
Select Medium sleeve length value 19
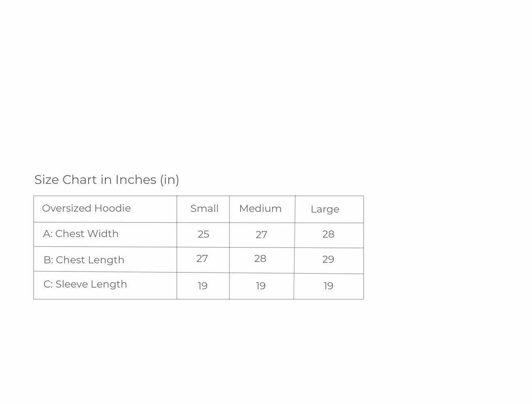(261, 286)
